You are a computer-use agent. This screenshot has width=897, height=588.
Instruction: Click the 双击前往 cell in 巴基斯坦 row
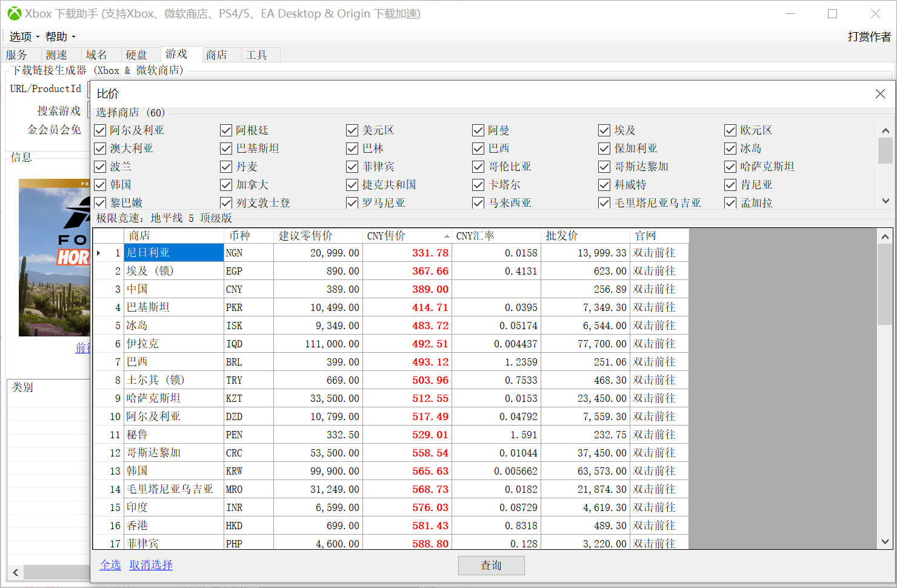659,307
